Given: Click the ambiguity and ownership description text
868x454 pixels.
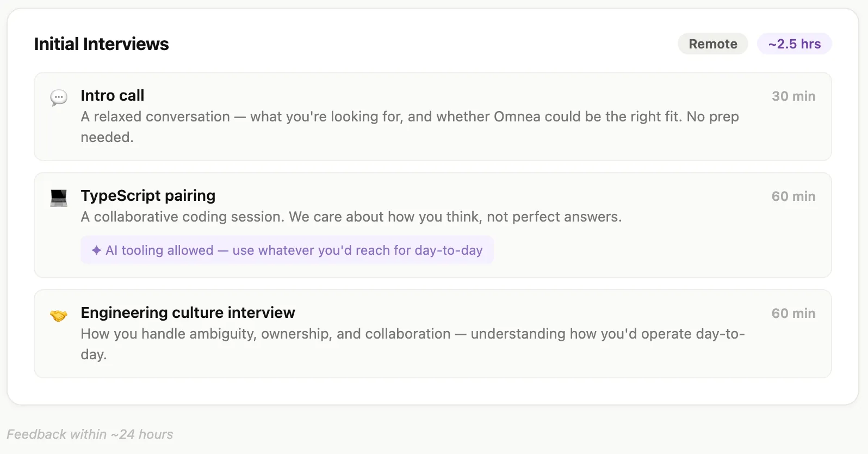Looking at the screenshot, I should 413,344.
